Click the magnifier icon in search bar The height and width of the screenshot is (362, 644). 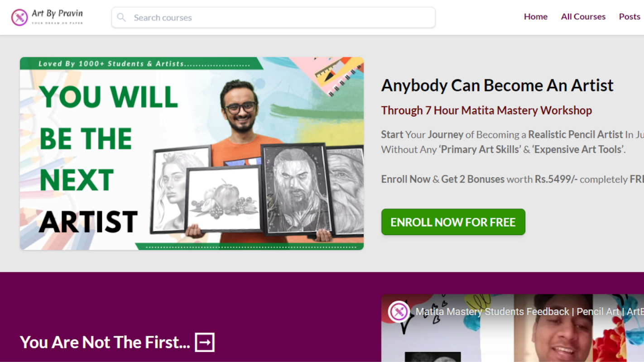pos(121,18)
